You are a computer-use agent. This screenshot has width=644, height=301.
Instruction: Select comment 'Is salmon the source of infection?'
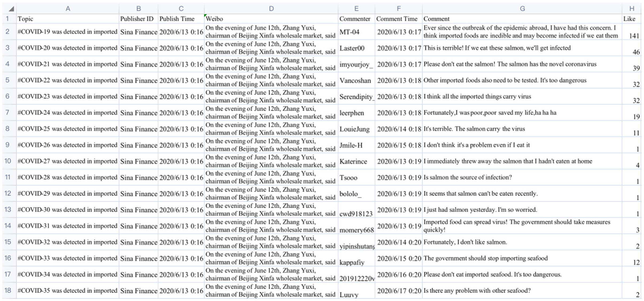522,177
